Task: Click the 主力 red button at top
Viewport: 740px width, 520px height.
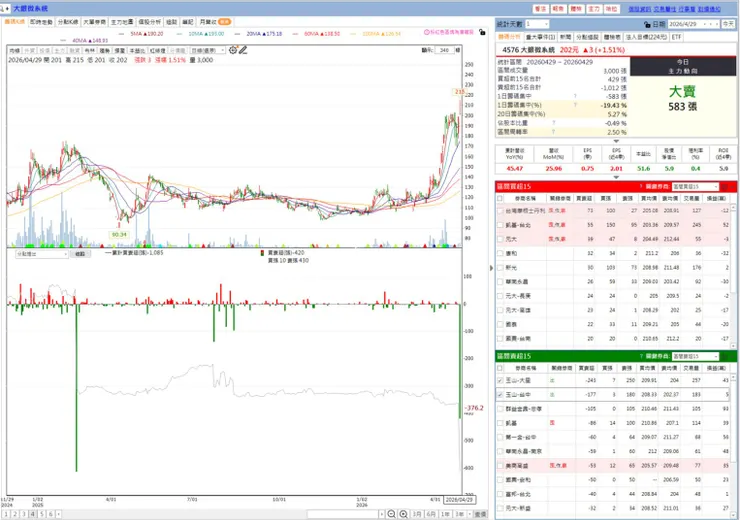Action: pyautogui.click(x=594, y=9)
